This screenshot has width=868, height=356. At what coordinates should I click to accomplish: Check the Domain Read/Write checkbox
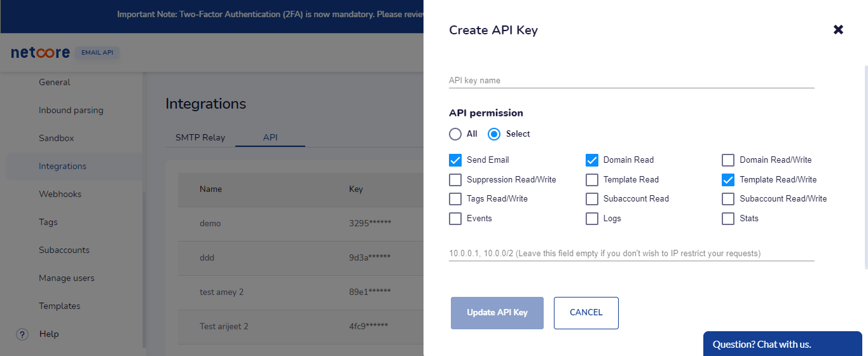pos(729,160)
